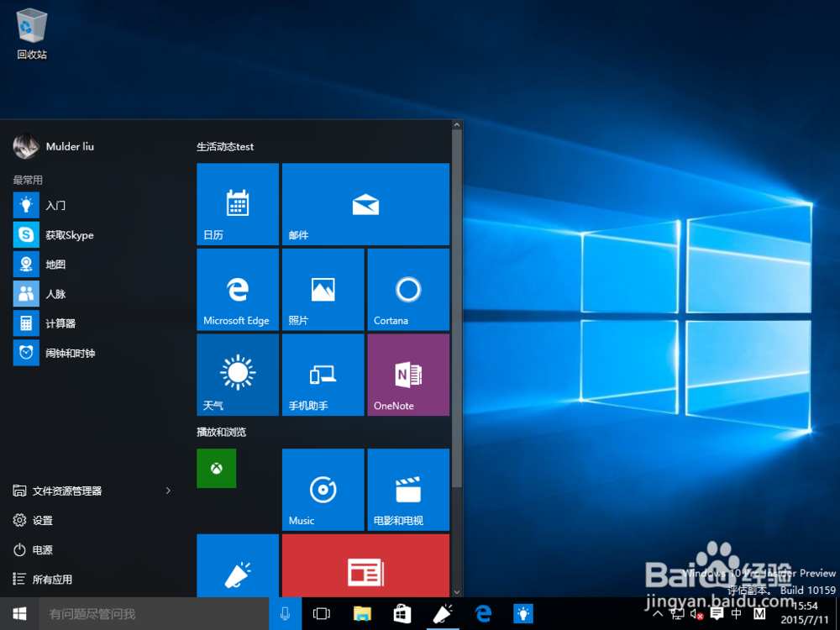Click the 电源 Power option
Screen dimensions: 840x630
33,549
